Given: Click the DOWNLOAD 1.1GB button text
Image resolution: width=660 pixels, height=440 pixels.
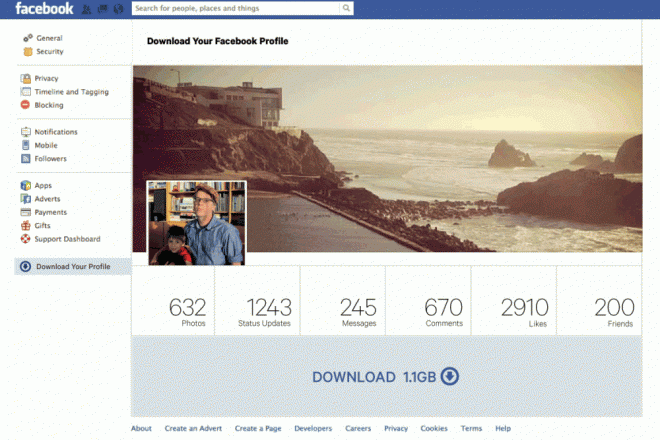Looking at the screenshot, I should point(374,377).
